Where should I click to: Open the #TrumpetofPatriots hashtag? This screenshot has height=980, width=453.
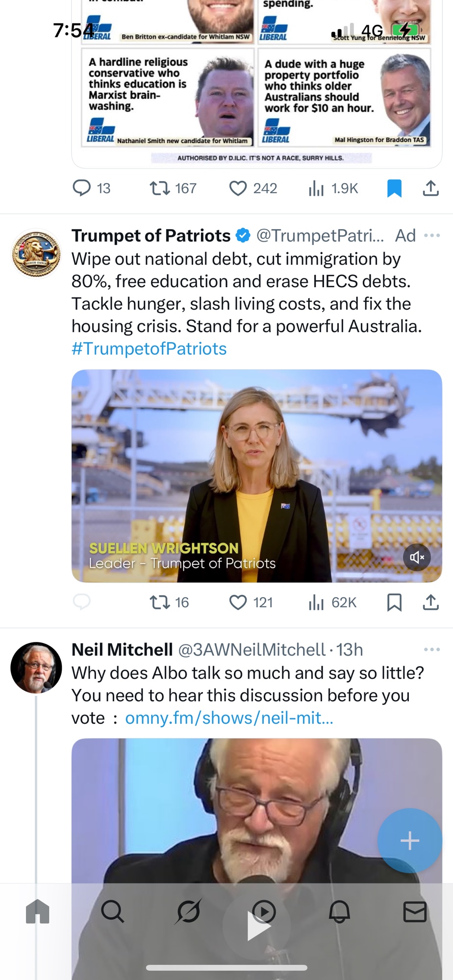[149, 349]
